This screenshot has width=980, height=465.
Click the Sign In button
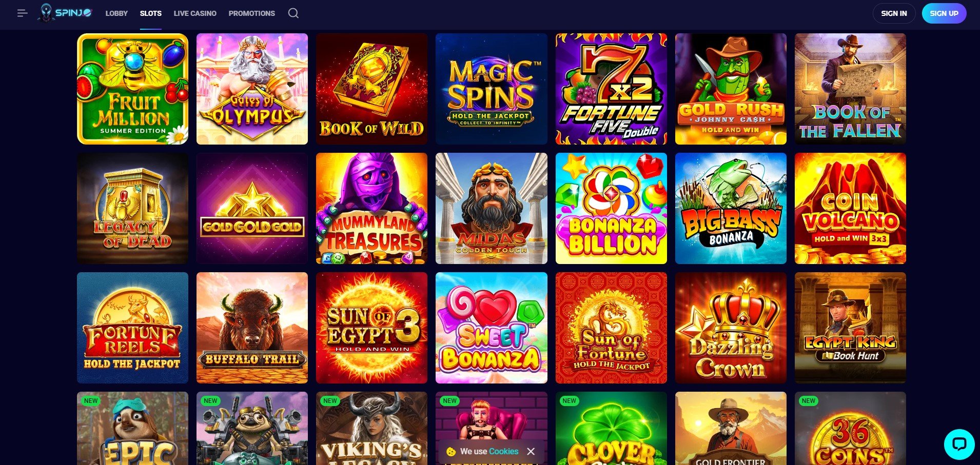tap(894, 13)
